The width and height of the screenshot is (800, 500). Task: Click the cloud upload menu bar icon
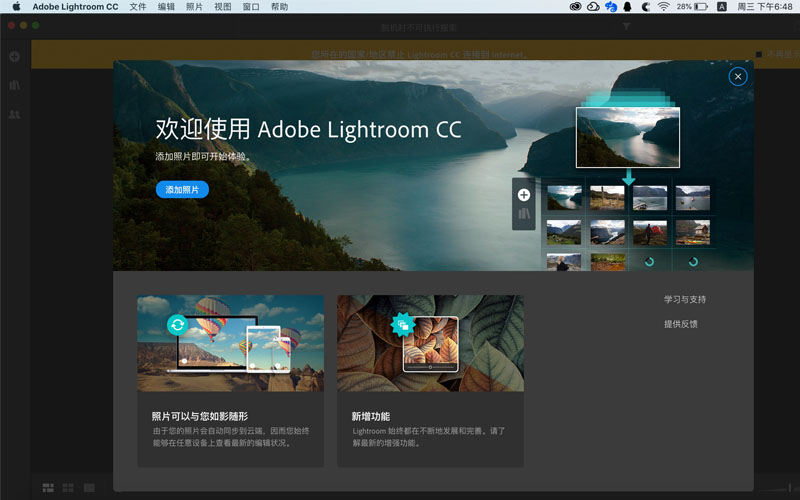coord(593,7)
